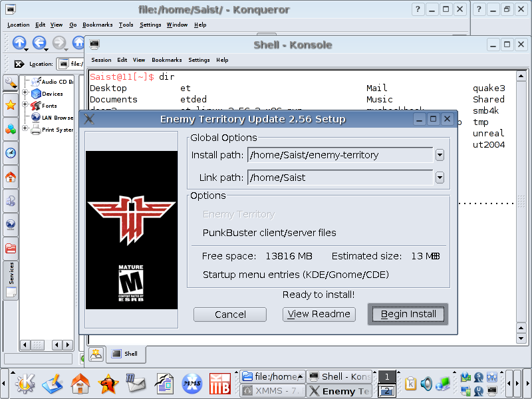Expand the Devices tree node

coord(26,94)
